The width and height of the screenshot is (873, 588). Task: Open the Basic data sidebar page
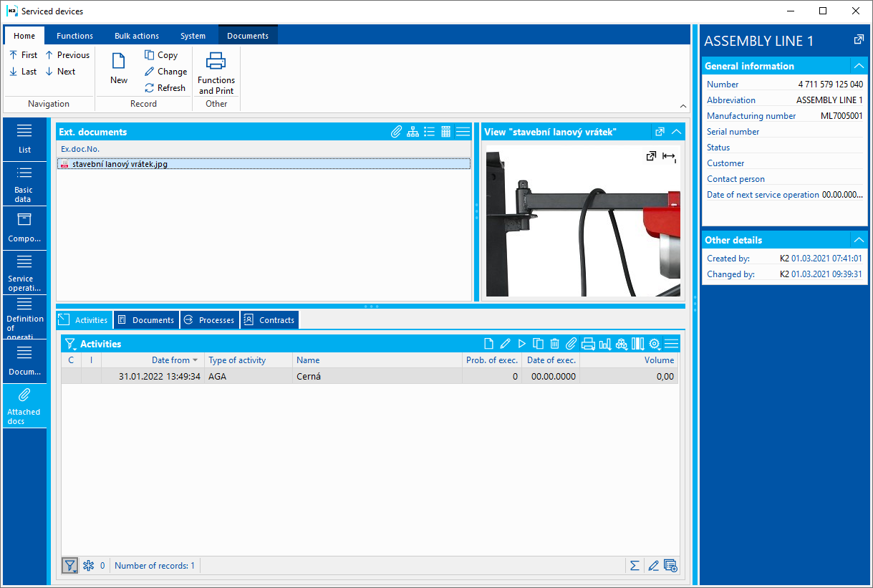coord(24,183)
